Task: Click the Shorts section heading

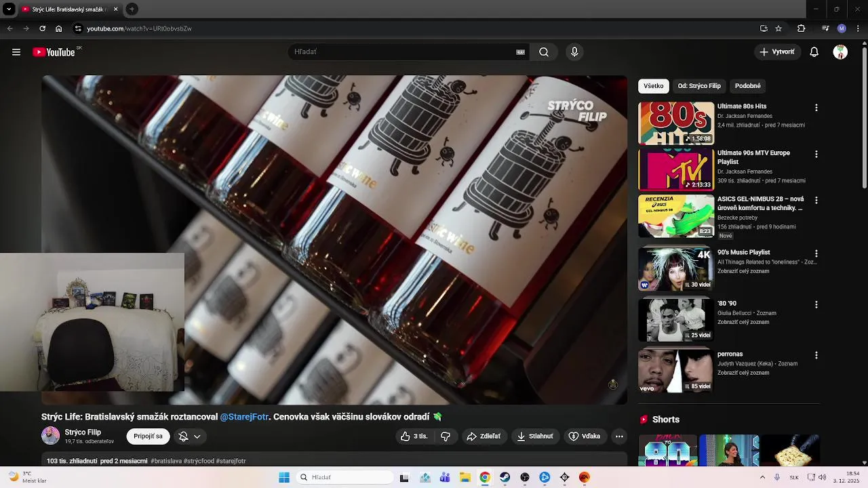Action: point(666,420)
